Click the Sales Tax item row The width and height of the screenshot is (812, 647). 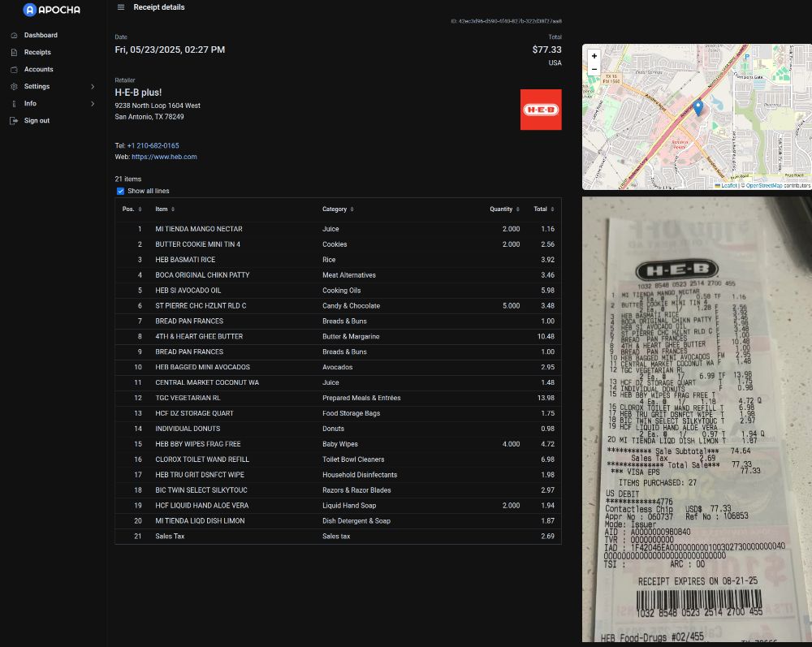tap(338, 537)
